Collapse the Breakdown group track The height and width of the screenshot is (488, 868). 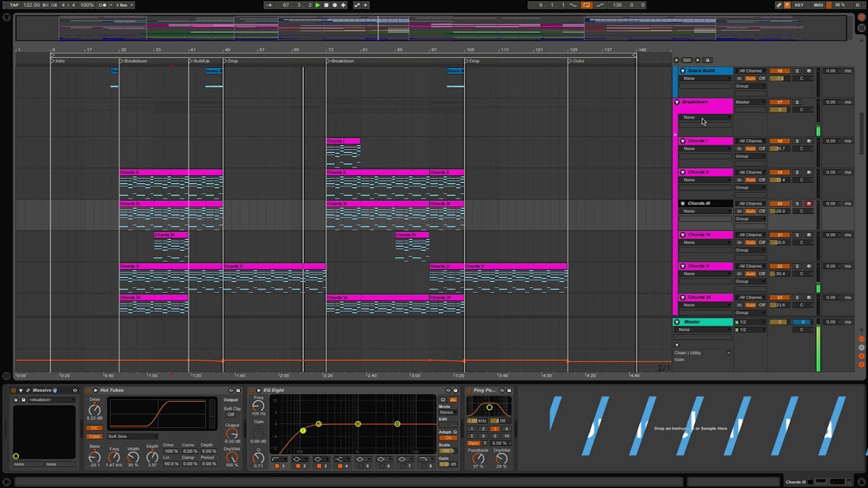(676, 102)
